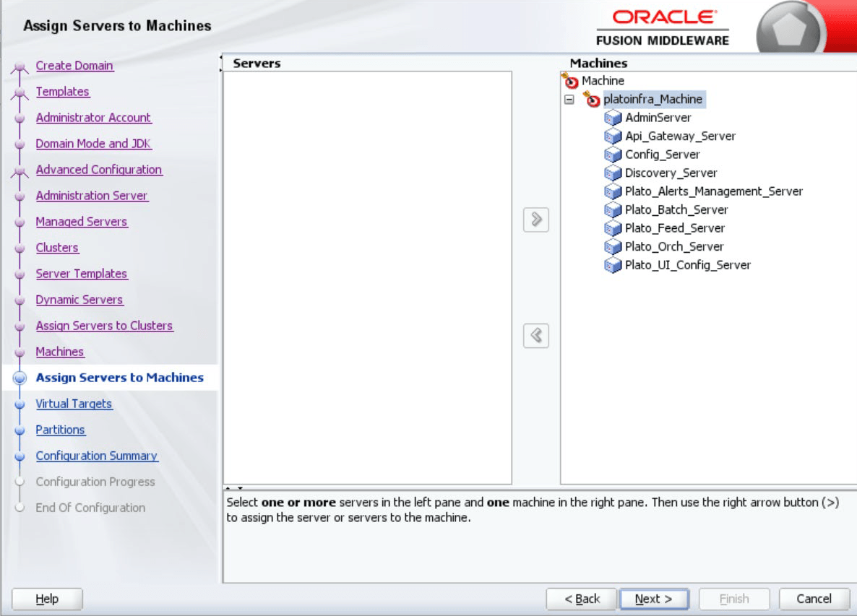Select Plato_Feed_Server text in tree
The width and height of the screenshot is (857, 616).
[x=675, y=228]
